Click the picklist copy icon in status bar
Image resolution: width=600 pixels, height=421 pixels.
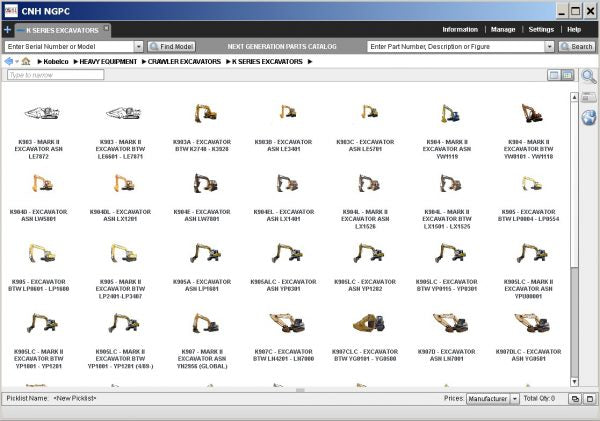(575, 398)
